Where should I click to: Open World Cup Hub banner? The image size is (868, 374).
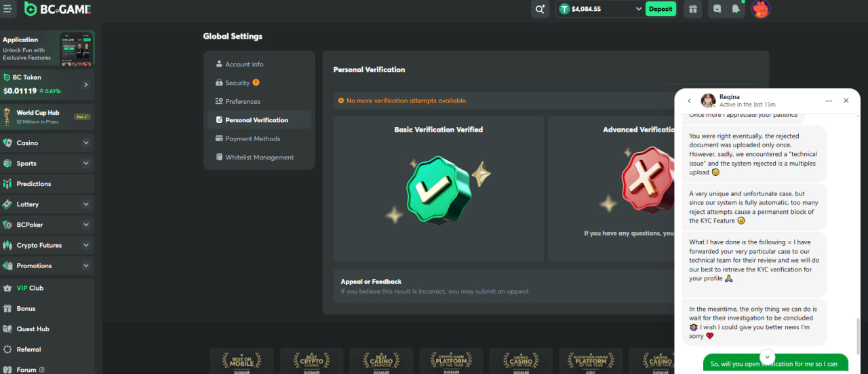pyautogui.click(x=47, y=117)
